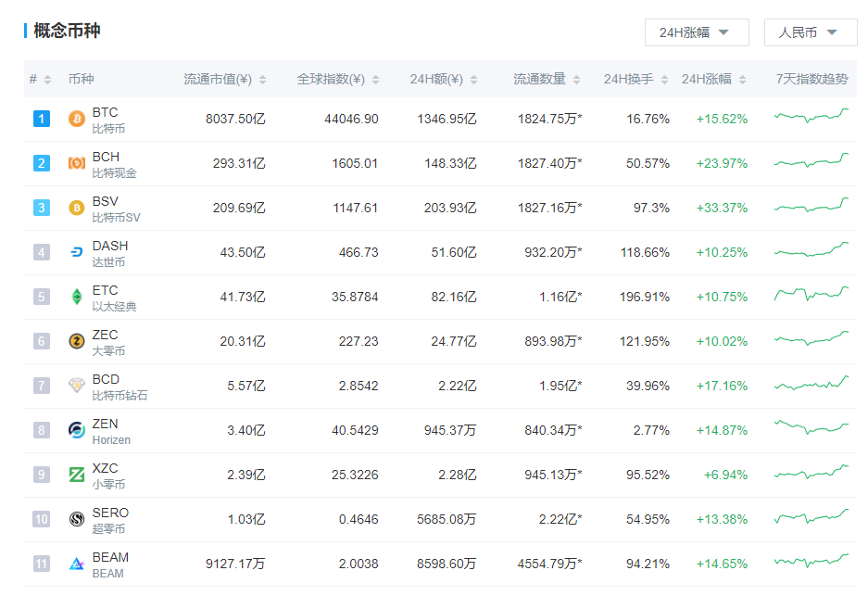Sort by 流通数量 column
868x596 pixels.
click(547, 79)
